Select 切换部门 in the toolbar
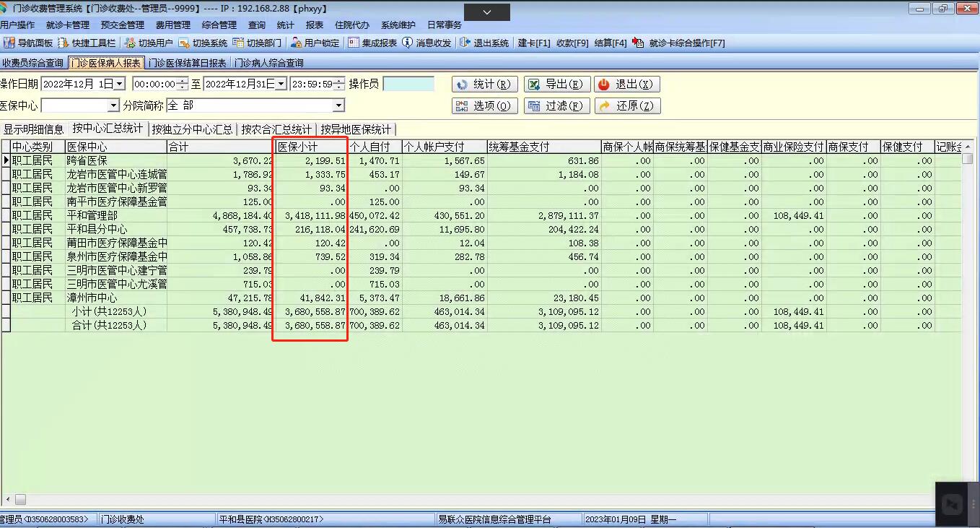This screenshot has height=528, width=980. tap(257, 43)
